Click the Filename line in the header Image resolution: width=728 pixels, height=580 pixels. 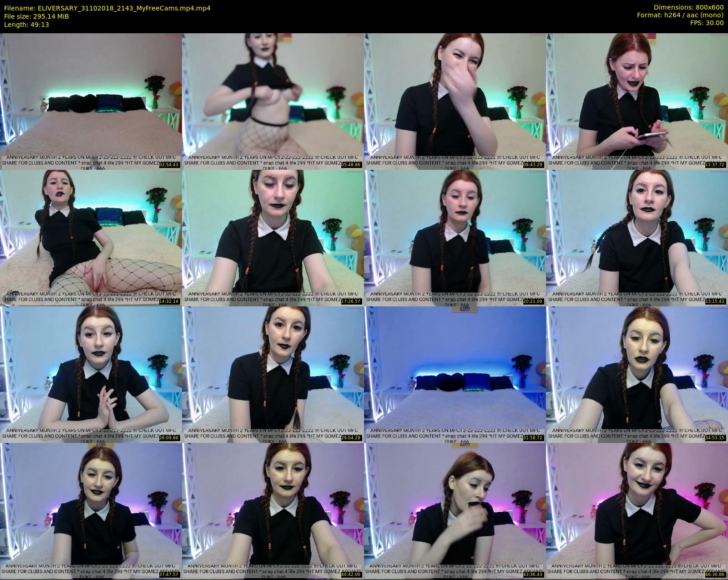coord(107,8)
